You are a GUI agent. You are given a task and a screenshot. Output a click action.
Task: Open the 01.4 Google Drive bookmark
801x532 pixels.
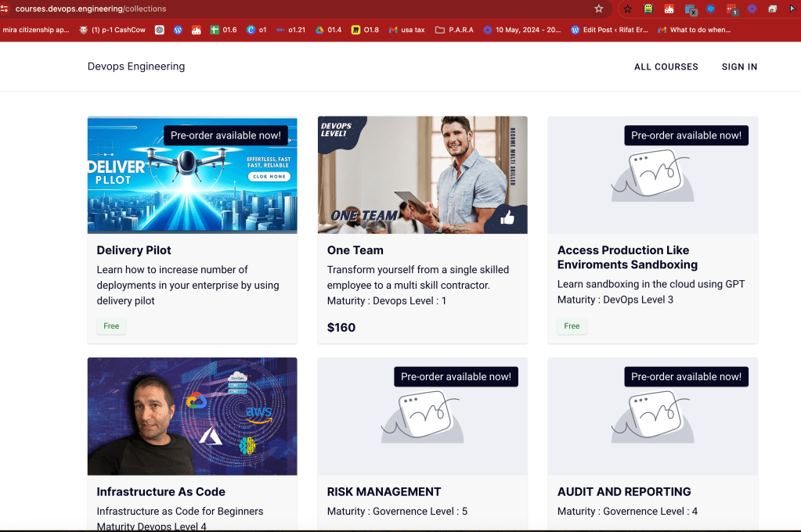click(329, 30)
